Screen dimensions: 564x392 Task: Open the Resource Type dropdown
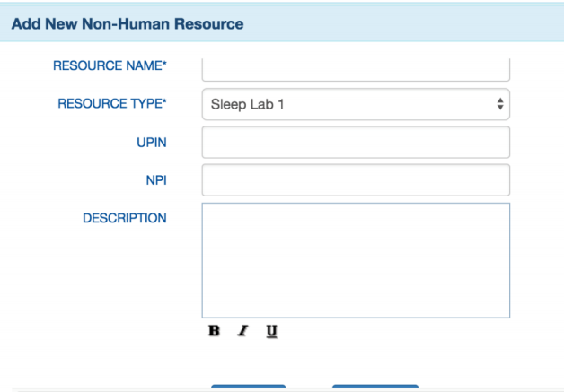pos(356,103)
